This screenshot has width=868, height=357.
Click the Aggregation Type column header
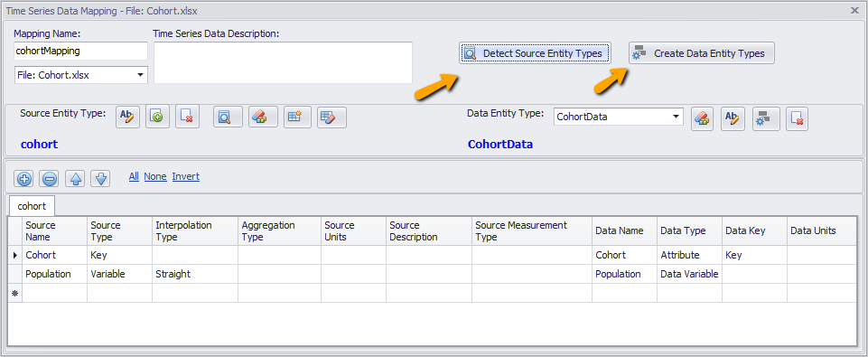[280, 230]
